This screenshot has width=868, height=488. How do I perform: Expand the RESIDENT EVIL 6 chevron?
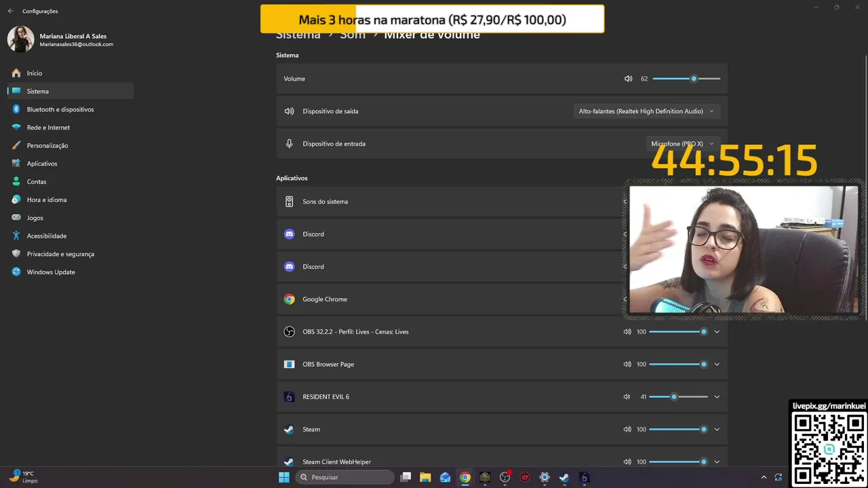click(717, 396)
